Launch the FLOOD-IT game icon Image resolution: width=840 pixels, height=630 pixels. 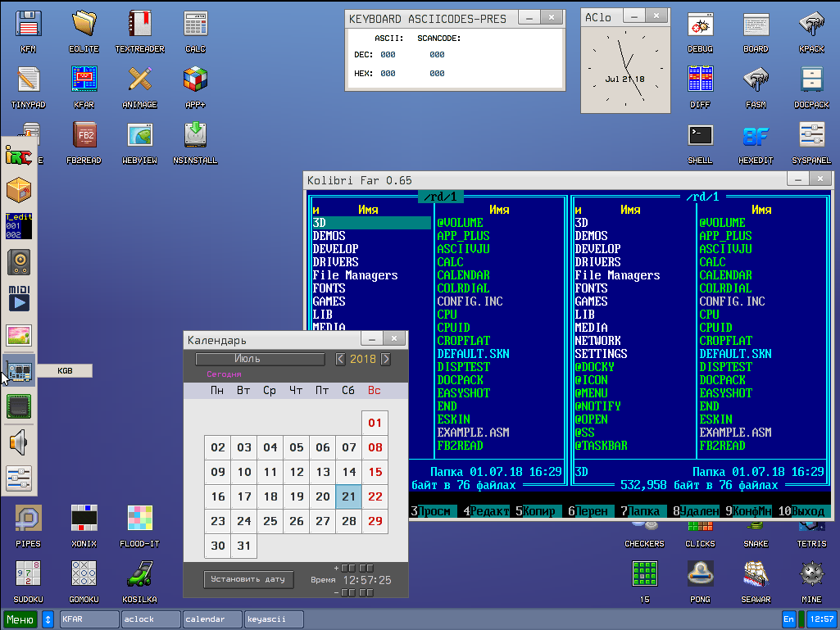coord(139,519)
